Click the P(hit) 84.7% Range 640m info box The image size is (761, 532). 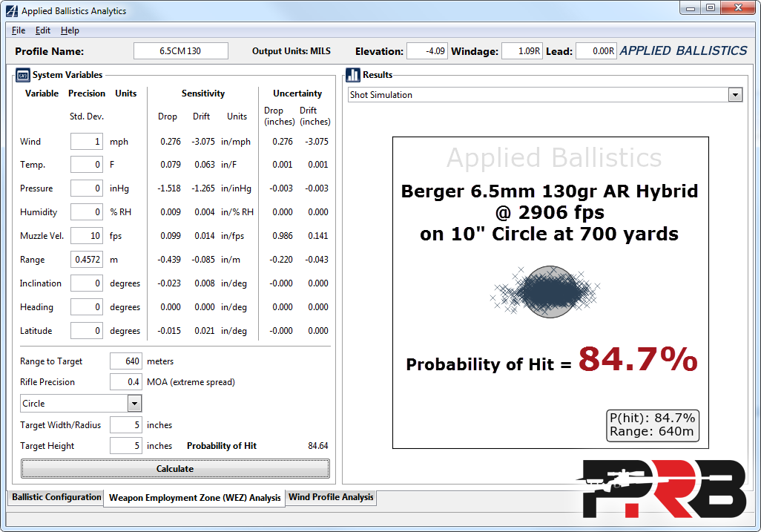[x=652, y=425]
